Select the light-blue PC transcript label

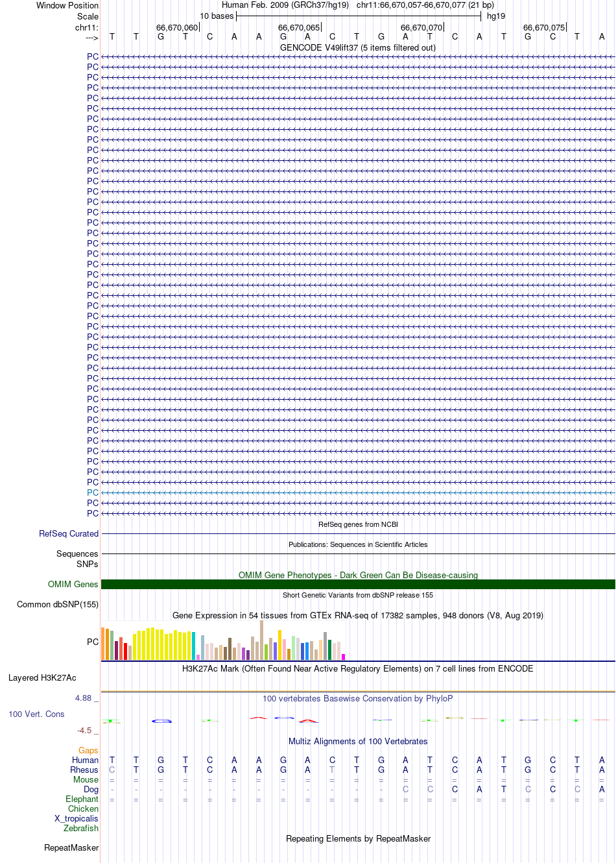coord(93,492)
